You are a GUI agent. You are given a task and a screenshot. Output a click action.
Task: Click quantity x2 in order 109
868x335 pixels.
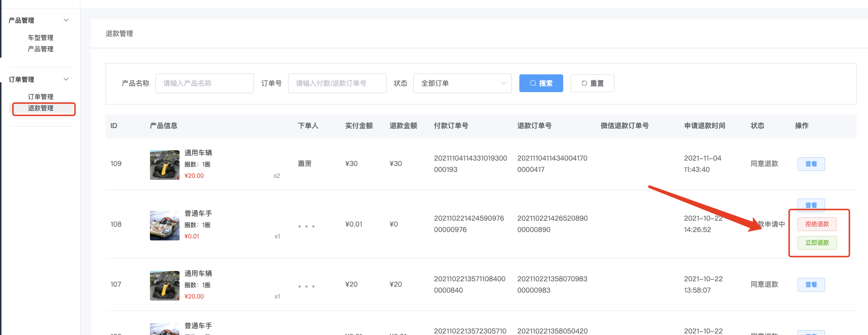[277, 176]
